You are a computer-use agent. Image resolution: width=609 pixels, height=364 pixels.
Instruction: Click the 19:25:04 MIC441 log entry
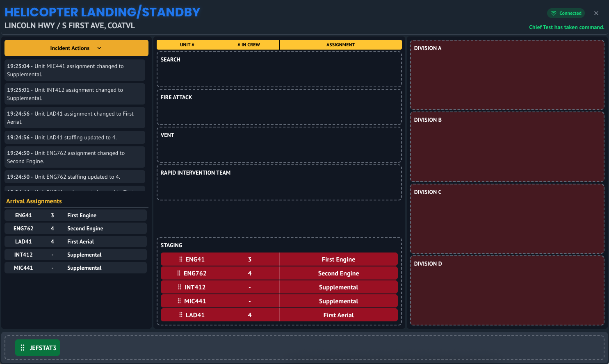click(75, 70)
